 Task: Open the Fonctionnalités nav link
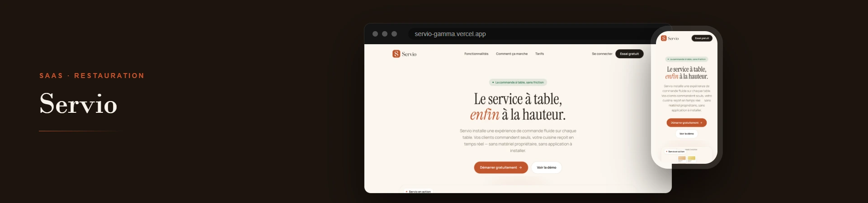coord(476,54)
